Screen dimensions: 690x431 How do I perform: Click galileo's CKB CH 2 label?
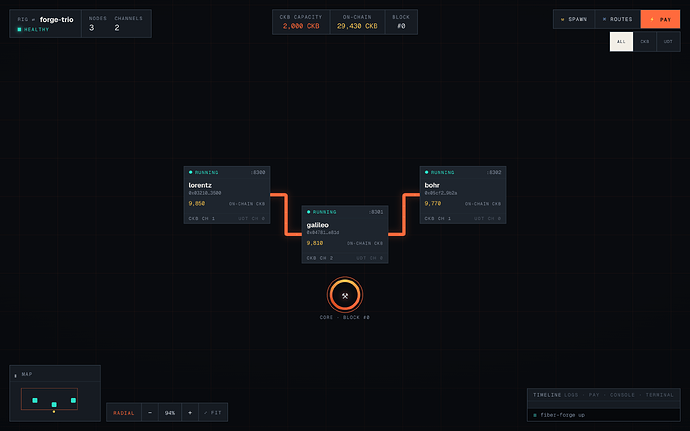[319, 258]
